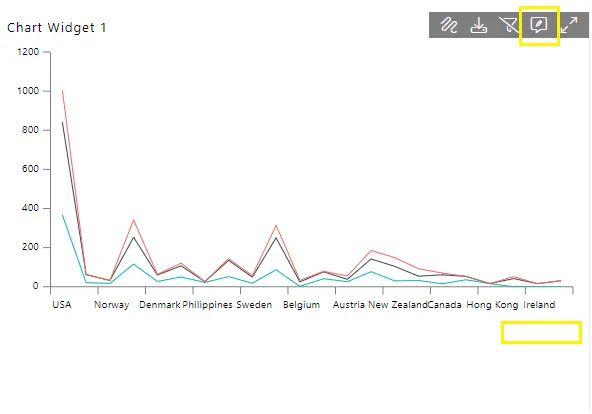
Task: Click the New Zealand axis label
Action: click(x=398, y=305)
